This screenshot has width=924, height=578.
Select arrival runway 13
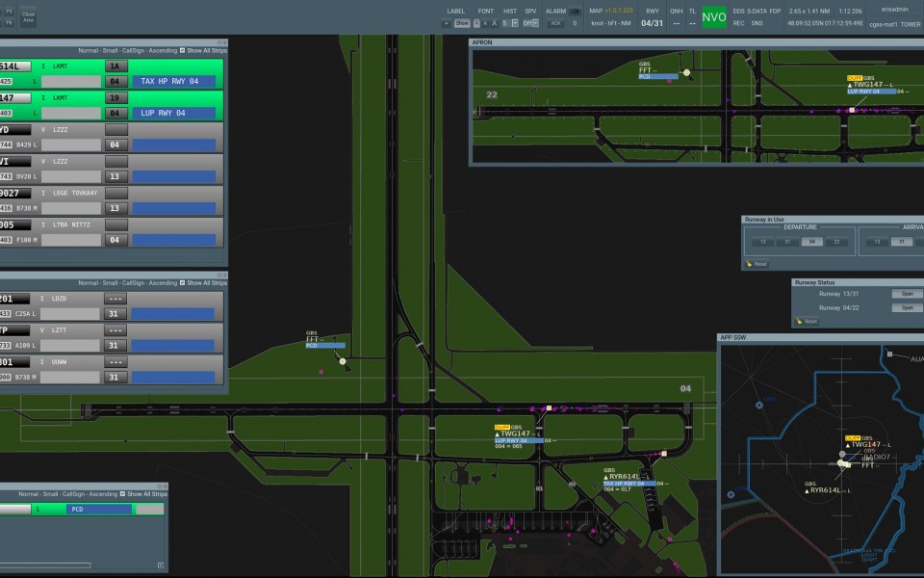point(877,242)
